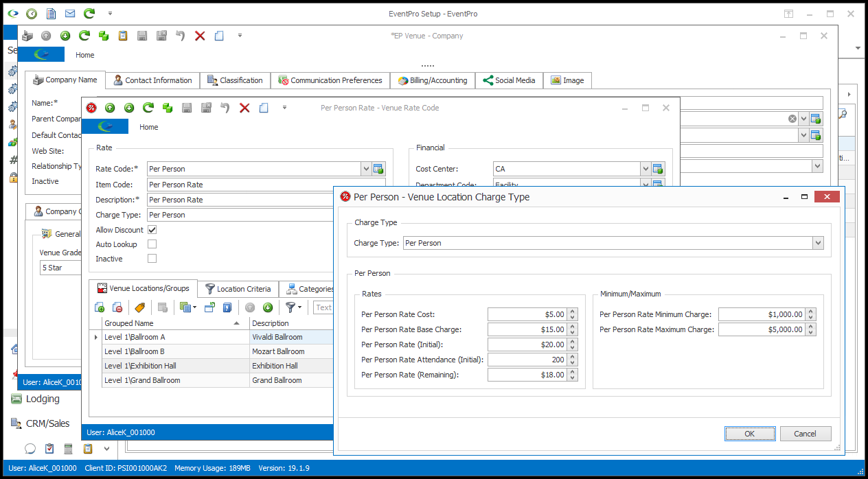The image size is (868, 479).
Task: Open the calculator icon in bottom navigation
Action: pos(68,449)
